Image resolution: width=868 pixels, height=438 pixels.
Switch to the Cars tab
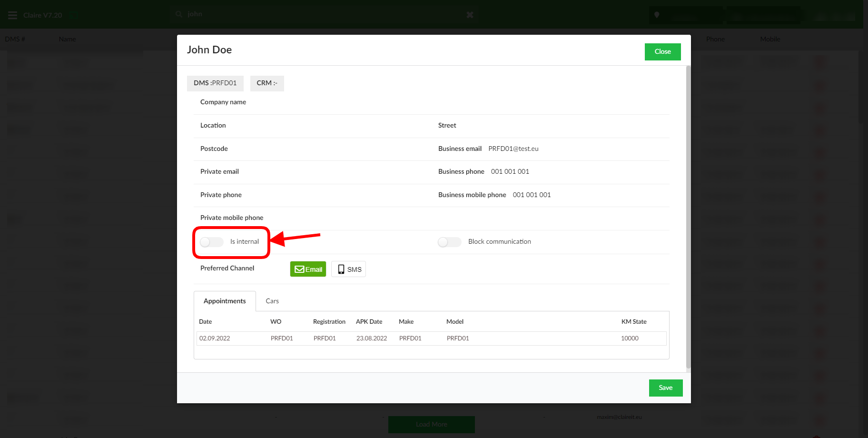[x=272, y=301]
